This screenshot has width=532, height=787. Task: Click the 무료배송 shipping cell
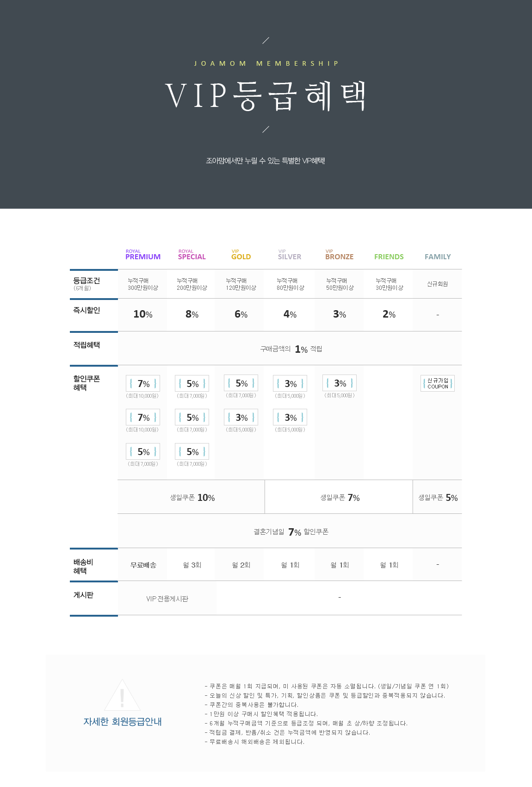(x=143, y=565)
